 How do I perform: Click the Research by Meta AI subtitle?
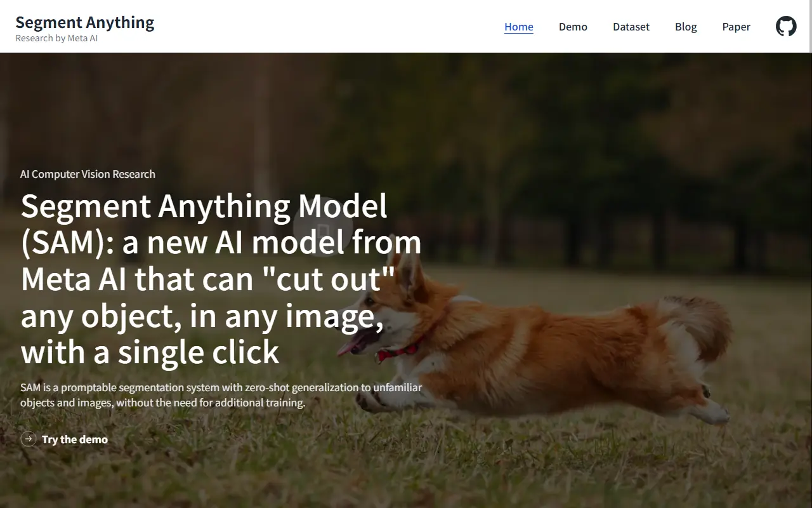56,38
